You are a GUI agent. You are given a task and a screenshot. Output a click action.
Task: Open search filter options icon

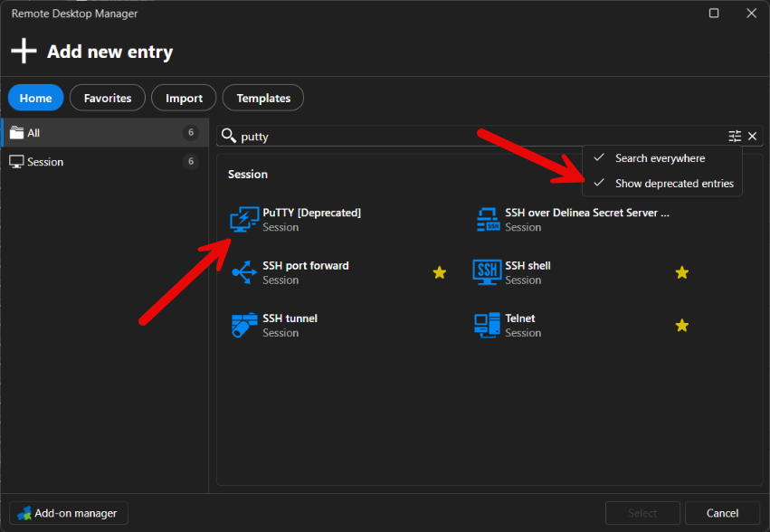pos(735,136)
